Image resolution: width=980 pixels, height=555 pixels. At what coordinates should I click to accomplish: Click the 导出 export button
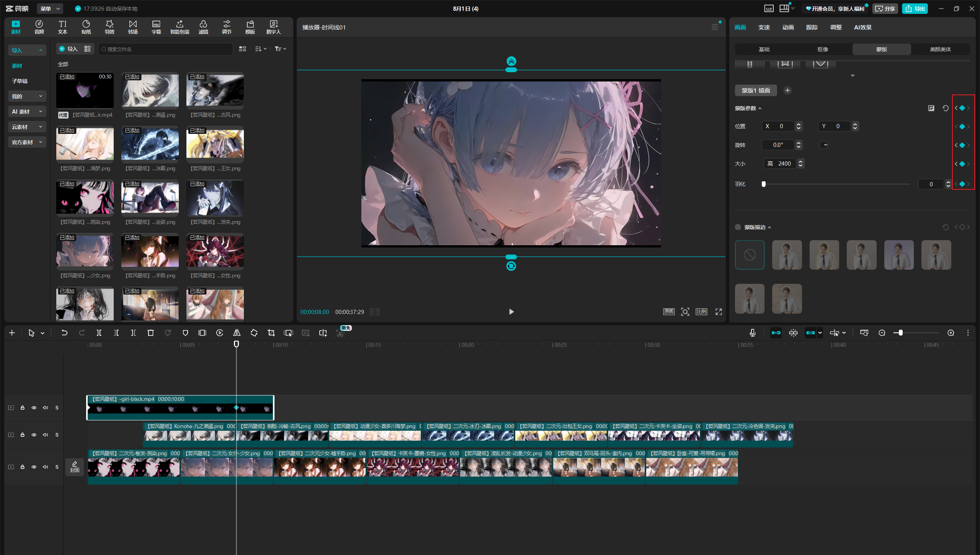[915, 8]
